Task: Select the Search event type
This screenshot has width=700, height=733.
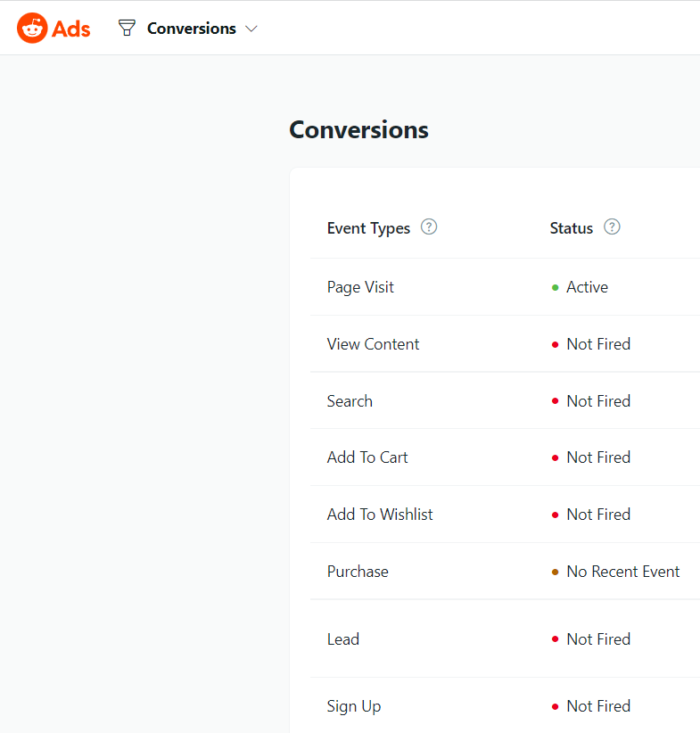Action: [x=350, y=400]
